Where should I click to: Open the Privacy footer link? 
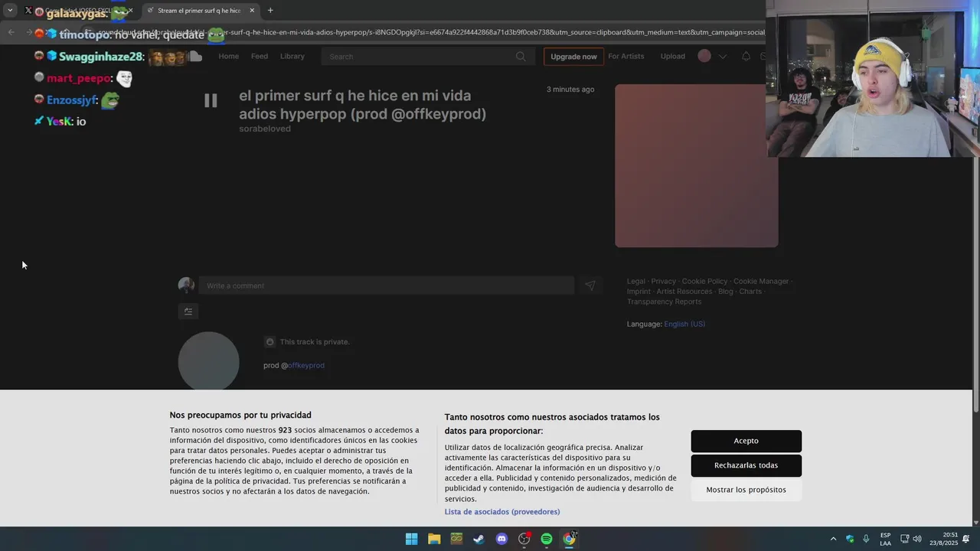click(x=664, y=282)
